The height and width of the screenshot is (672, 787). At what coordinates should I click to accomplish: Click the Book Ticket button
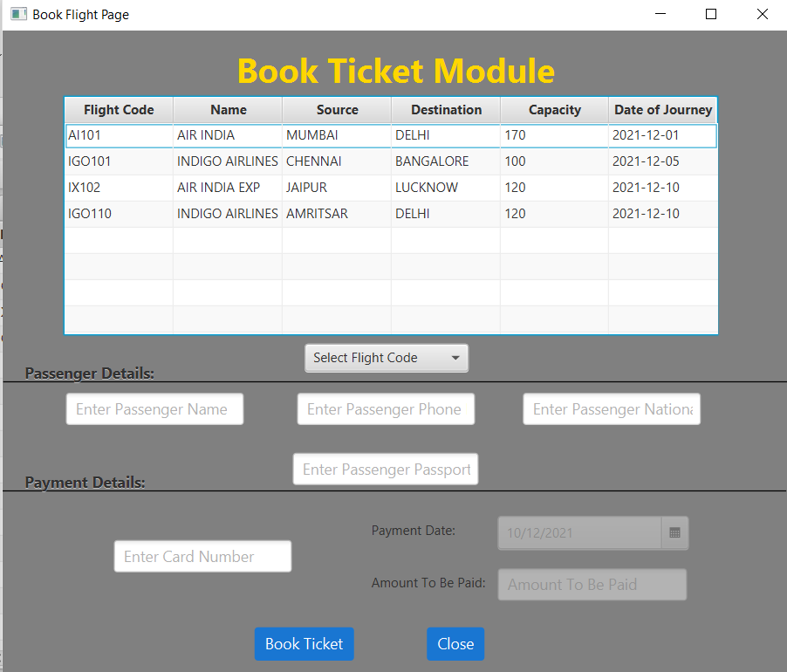304,643
